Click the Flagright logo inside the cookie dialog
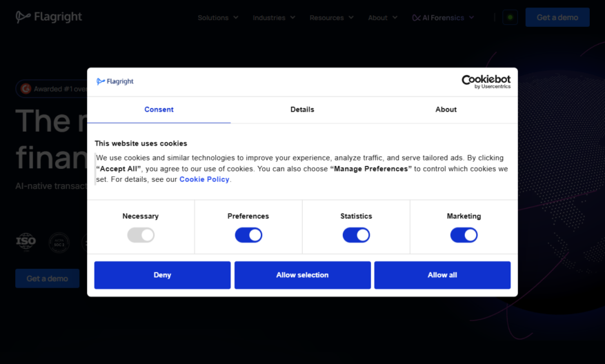Image resolution: width=605 pixels, height=364 pixels. (x=115, y=81)
